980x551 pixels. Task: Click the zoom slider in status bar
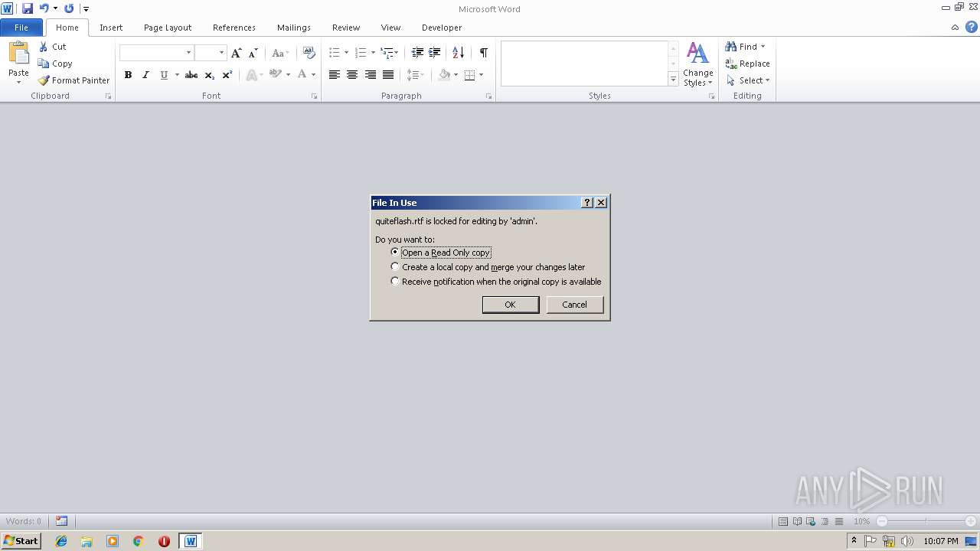click(926, 521)
